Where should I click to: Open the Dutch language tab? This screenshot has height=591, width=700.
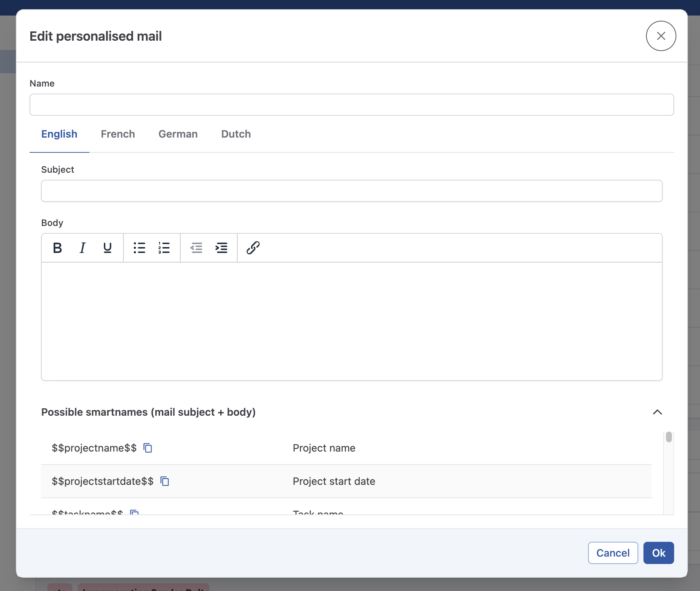click(236, 134)
